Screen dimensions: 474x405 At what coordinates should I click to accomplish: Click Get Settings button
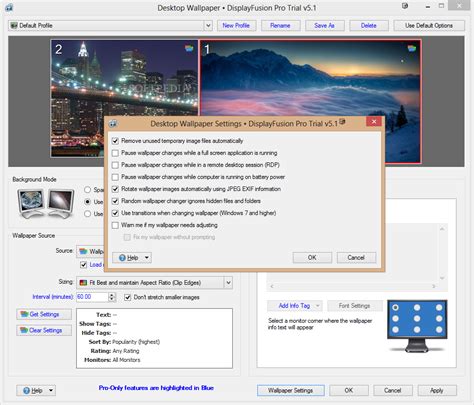pos(44,314)
